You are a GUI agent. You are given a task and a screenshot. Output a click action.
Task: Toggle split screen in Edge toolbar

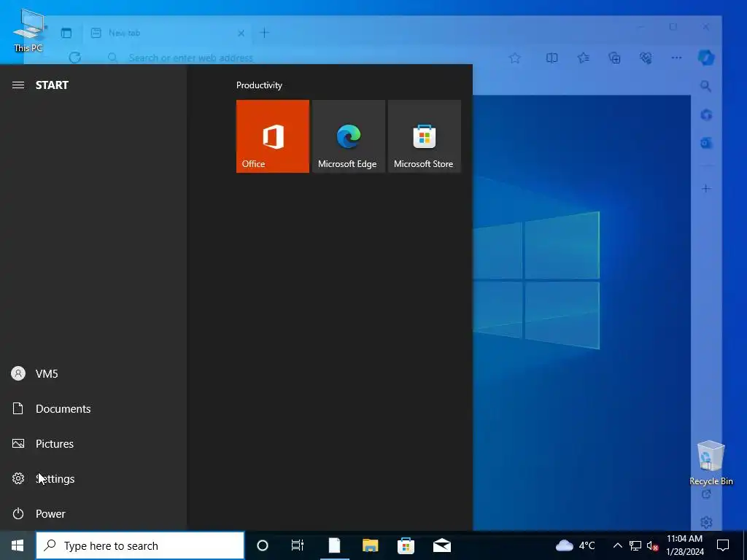click(551, 58)
